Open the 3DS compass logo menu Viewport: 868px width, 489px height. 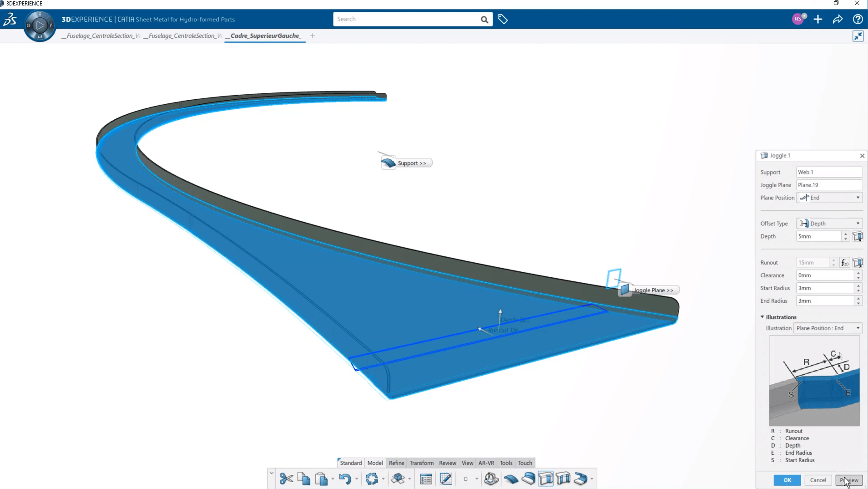(x=10, y=19)
